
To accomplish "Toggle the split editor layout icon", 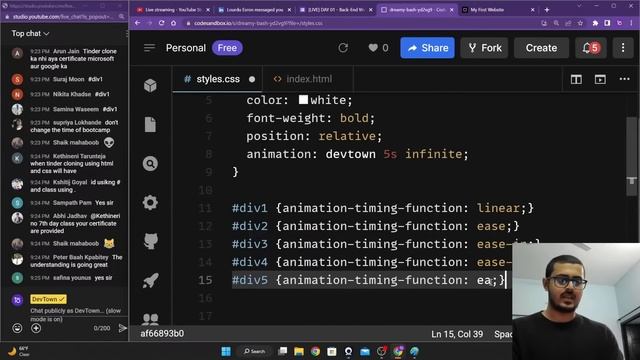I will coord(576,79).
